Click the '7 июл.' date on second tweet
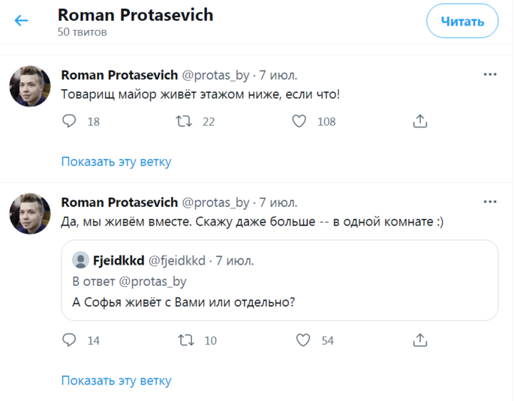 (x=278, y=202)
